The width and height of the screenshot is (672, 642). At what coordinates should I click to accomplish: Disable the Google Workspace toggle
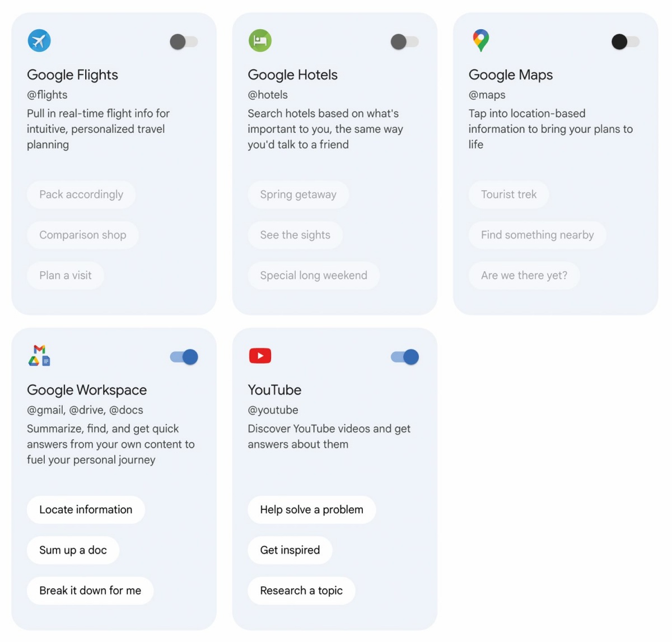pyautogui.click(x=184, y=357)
